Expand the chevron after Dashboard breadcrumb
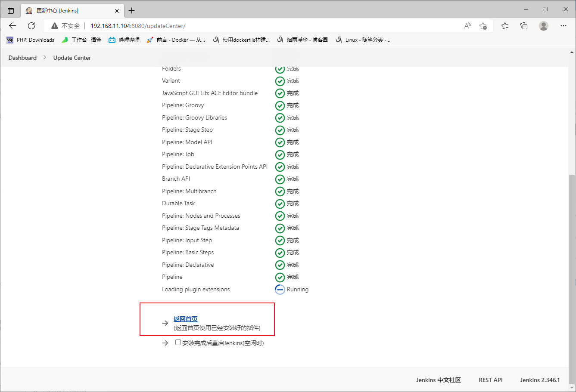This screenshot has height=392, width=576. 45,58
